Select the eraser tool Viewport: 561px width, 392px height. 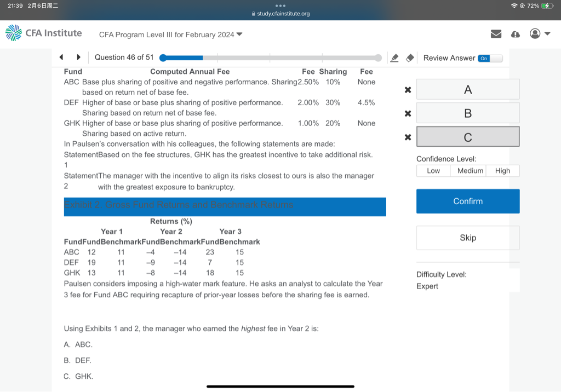410,58
